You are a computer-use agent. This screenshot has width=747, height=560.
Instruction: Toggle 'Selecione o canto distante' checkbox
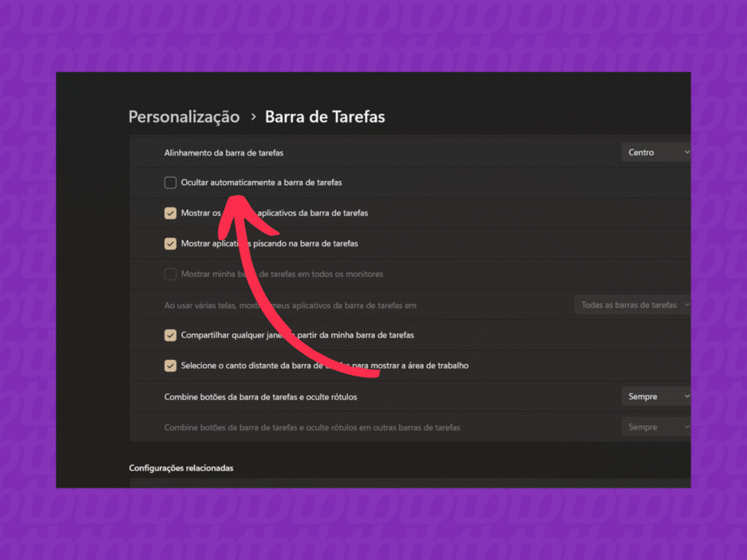click(170, 366)
